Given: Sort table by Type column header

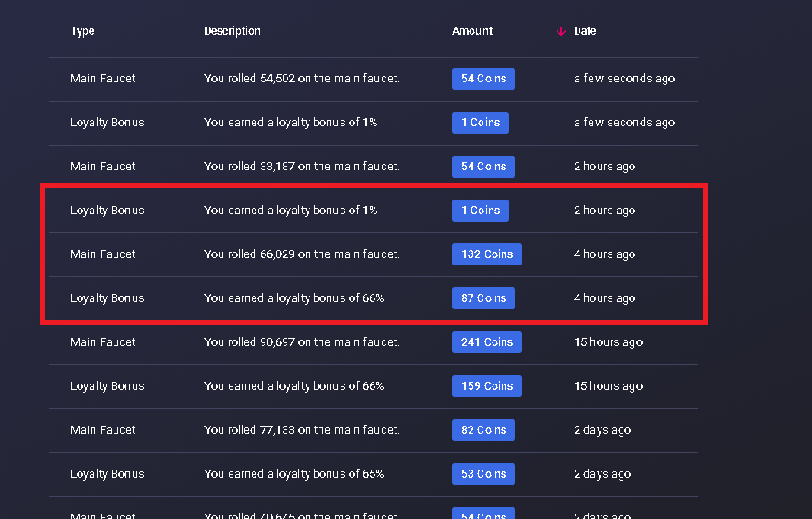Looking at the screenshot, I should [x=82, y=31].
